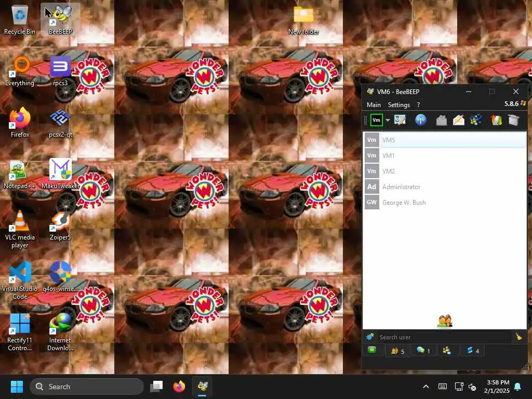Open the file transfer arrows icon
The height and width of the screenshot is (399, 532).
496,120
